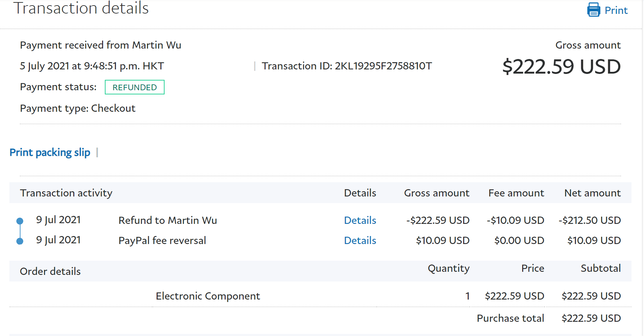Select the Refund to Martin Wu activity row
The width and height of the screenshot is (644, 336).
point(168,220)
